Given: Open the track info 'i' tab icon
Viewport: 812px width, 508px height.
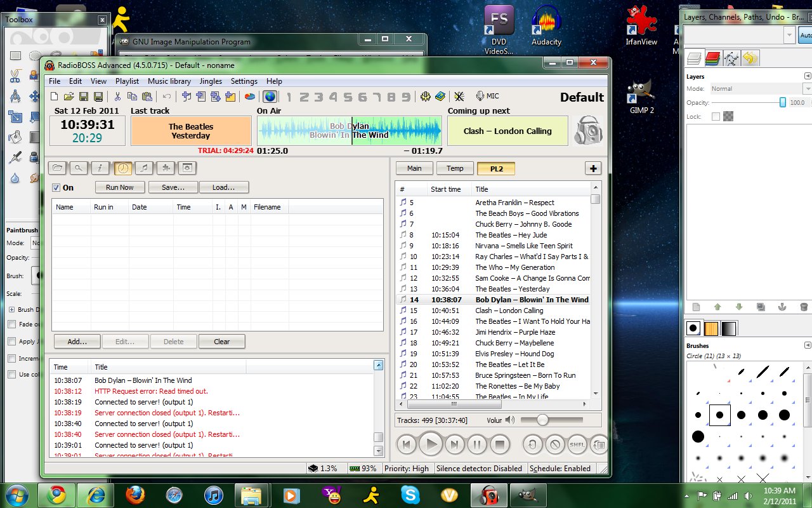Looking at the screenshot, I should point(100,168).
